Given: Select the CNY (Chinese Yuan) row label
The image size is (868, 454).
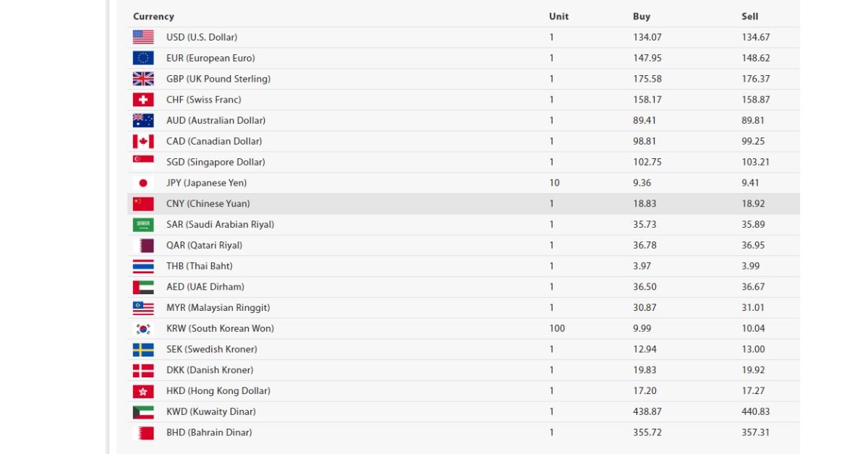Looking at the screenshot, I should (x=208, y=204).
